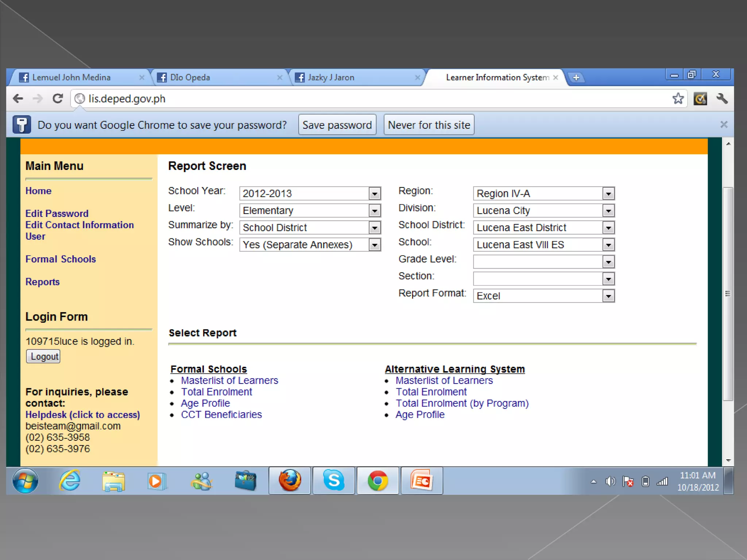The width and height of the screenshot is (747, 560).
Task: Show hidden system tray icons
Action: [594, 482]
